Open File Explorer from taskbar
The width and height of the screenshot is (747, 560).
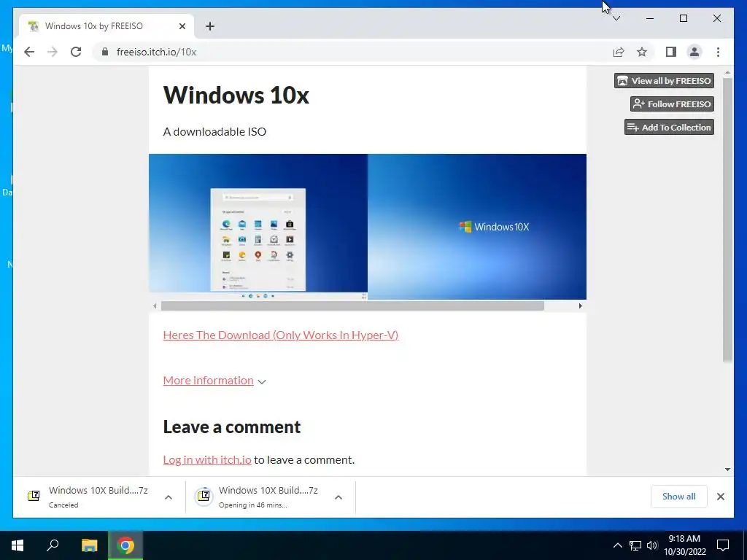coord(89,545)
